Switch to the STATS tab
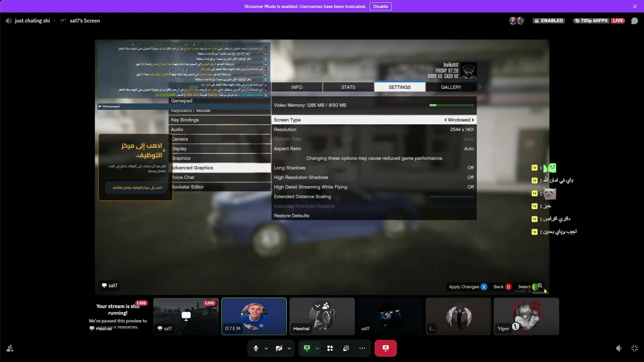This screenshot has height=362, width=644. coord(348,87)
